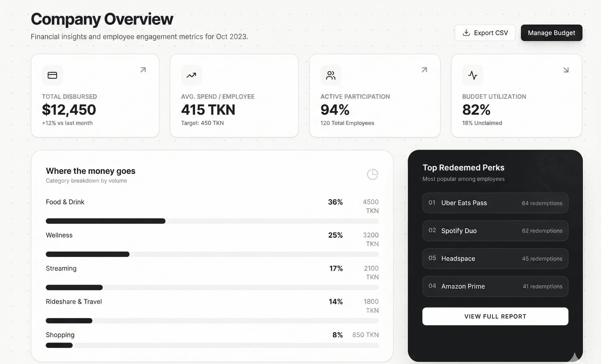Click the download icon in Export CSV
The image size is (601, 364).
(466, 33)
